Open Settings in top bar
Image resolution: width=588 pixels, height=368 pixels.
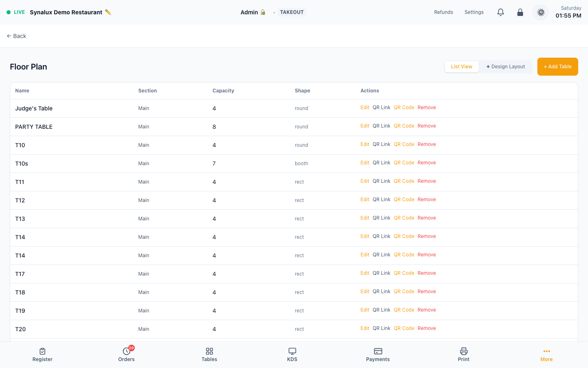coord(474,12)
